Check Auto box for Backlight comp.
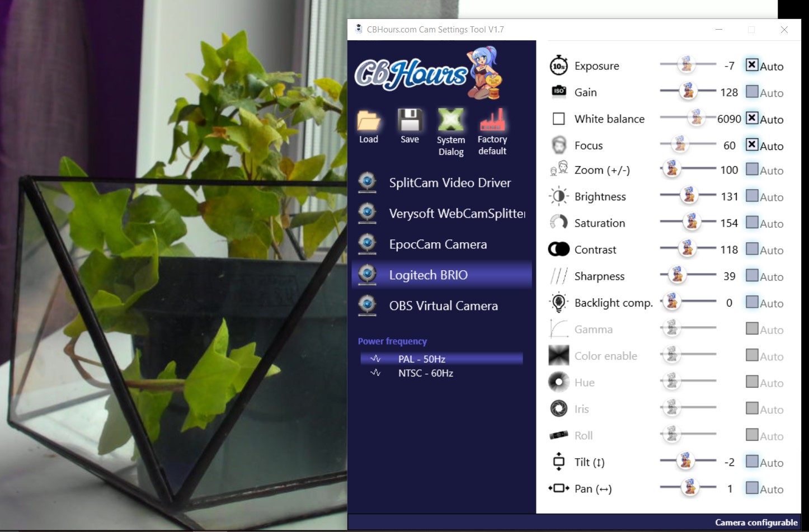Screen dimensions: 809x532 (752, 302)
